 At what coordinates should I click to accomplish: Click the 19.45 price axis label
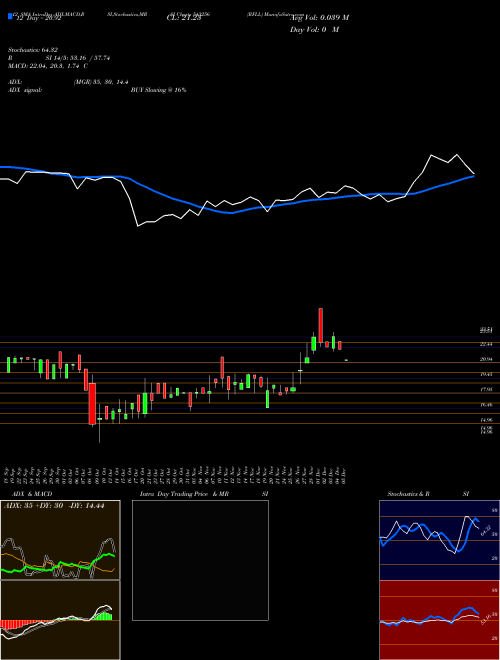486,374
